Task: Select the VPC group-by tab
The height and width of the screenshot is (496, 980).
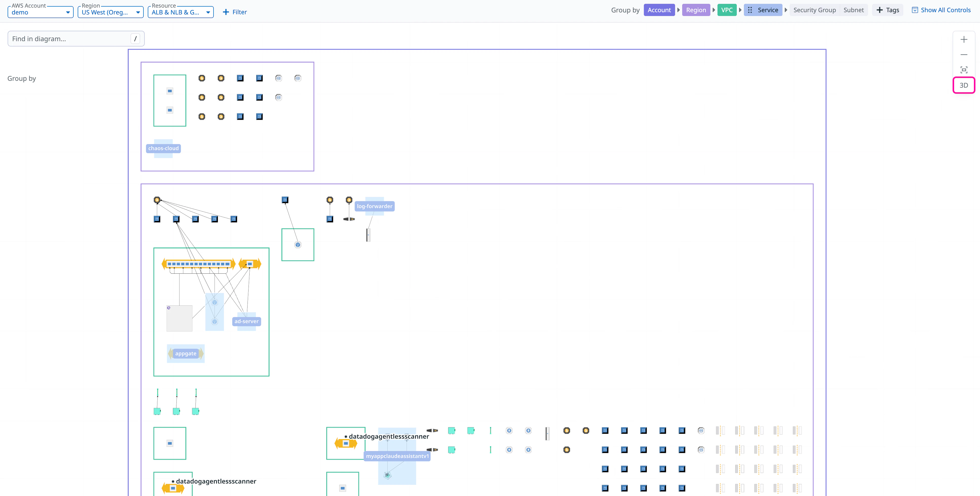Action: (x=727, y=10)
